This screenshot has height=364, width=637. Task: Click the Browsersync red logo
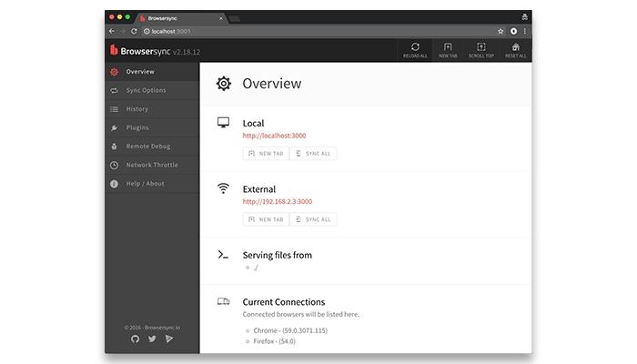click(x=114, y=50)
